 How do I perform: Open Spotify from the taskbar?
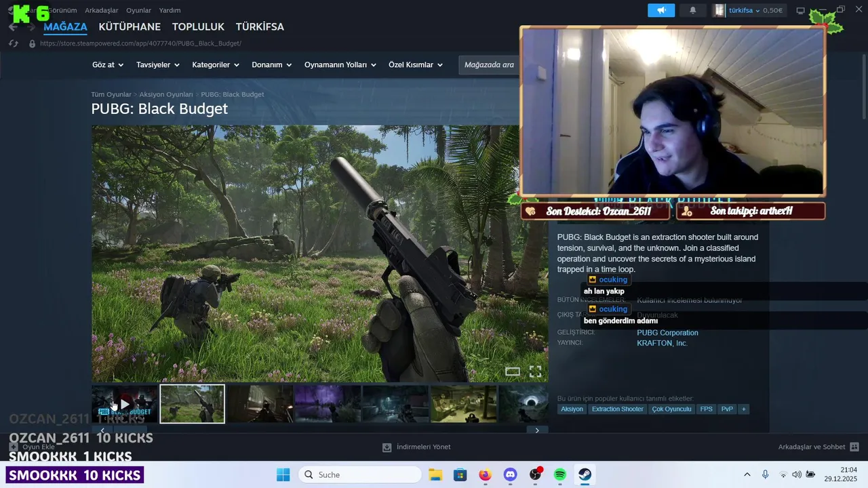(x=560, y=474)
